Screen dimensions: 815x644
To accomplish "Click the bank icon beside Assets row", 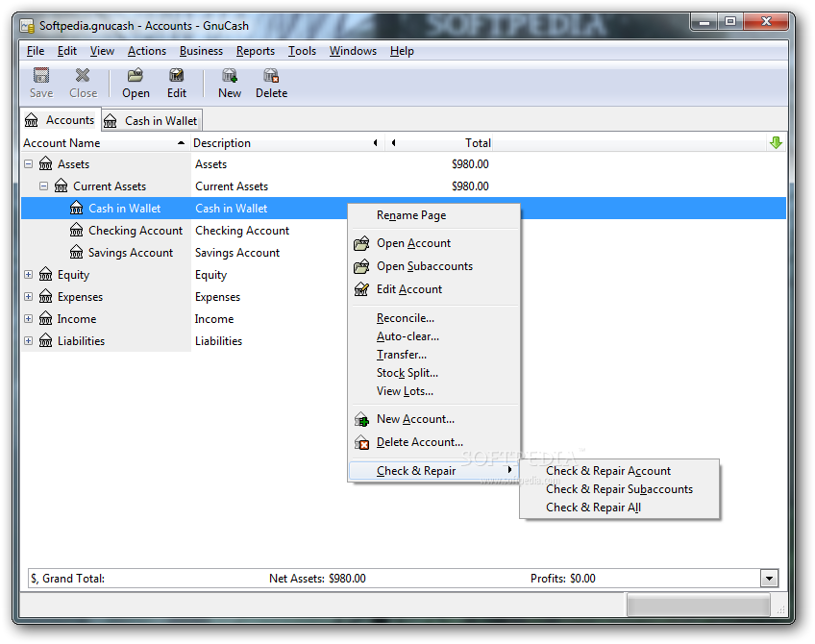I will pyautogui.click(x=46, y=163).
